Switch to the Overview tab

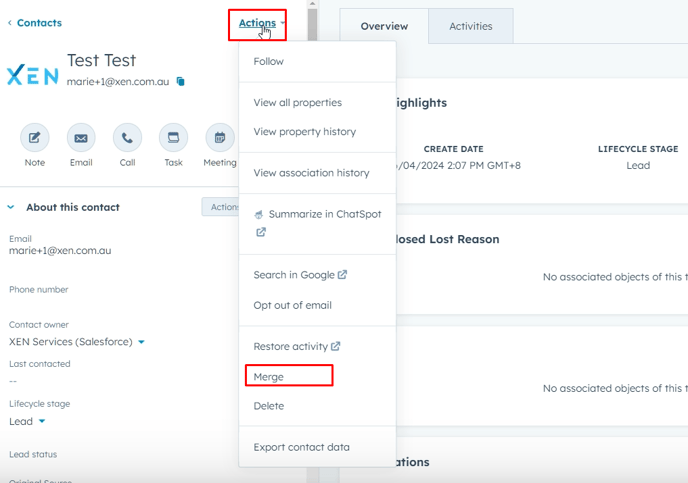(x=384, y=26)
